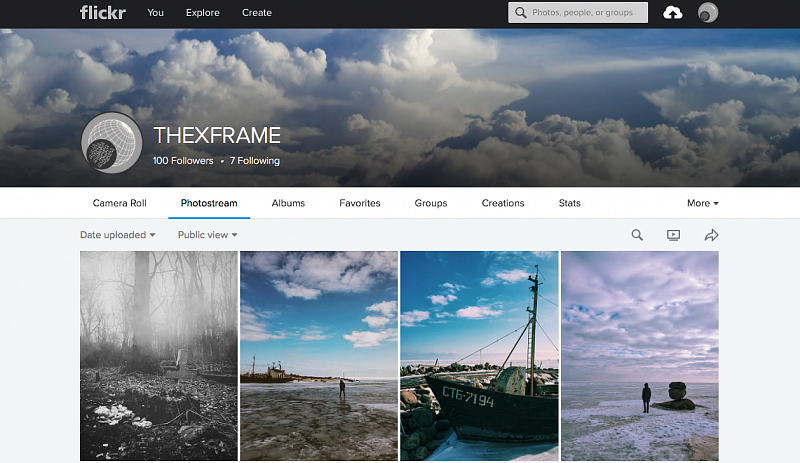This screenshot has width=800, height=463.
Task: Search the photostream with the magnifier icon
Action: tap(637, 235)
